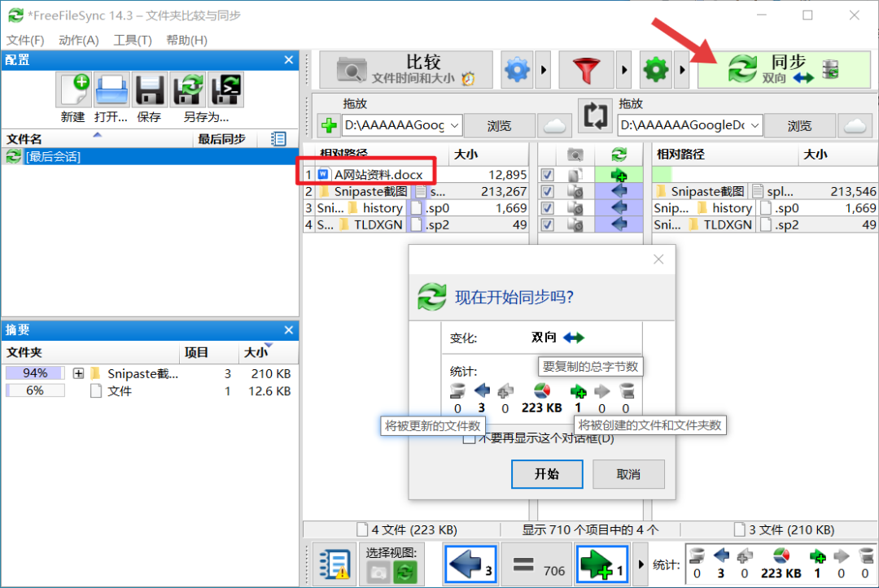Viewport: 879px width, 588px height.
Task: Save configuration as sync job
Action: click(188, 89)
